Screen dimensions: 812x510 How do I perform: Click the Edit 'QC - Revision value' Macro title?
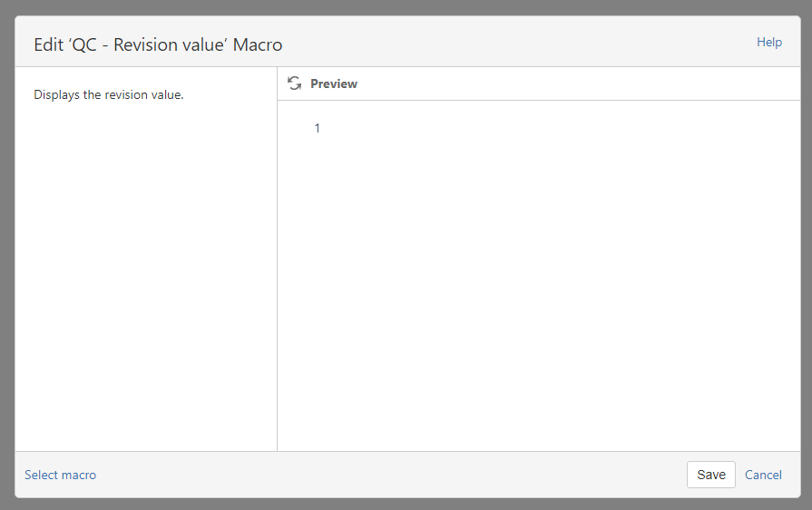pyautogui.click(x=158, y=44)
